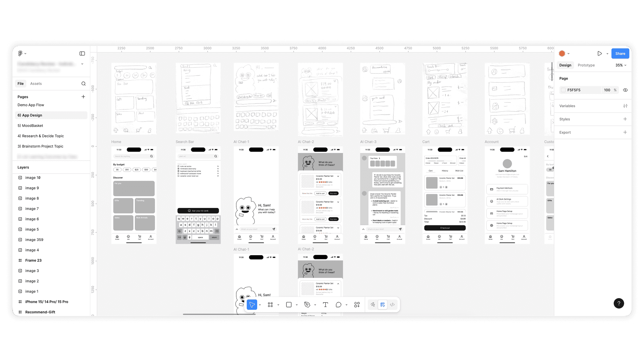Open the 5) MoodBasket page

[x=30, y=125]
